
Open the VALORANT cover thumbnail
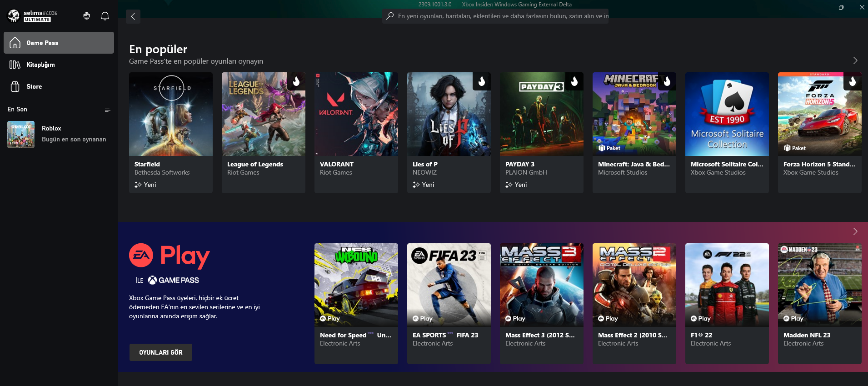coord(356,114)
